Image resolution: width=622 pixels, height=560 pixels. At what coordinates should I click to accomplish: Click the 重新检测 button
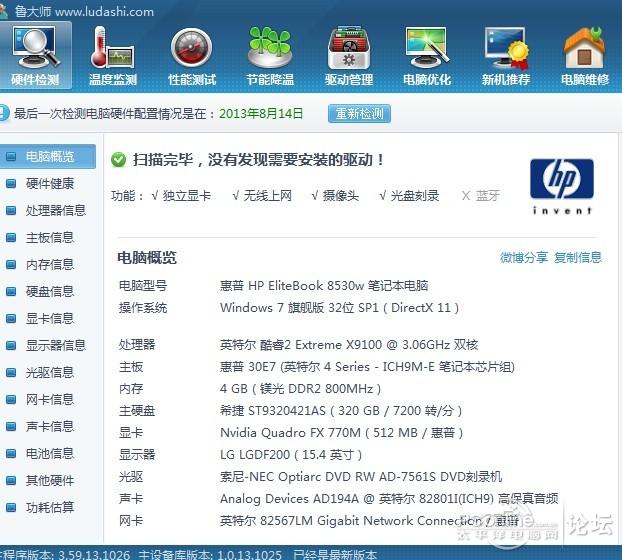click(359, 114)
